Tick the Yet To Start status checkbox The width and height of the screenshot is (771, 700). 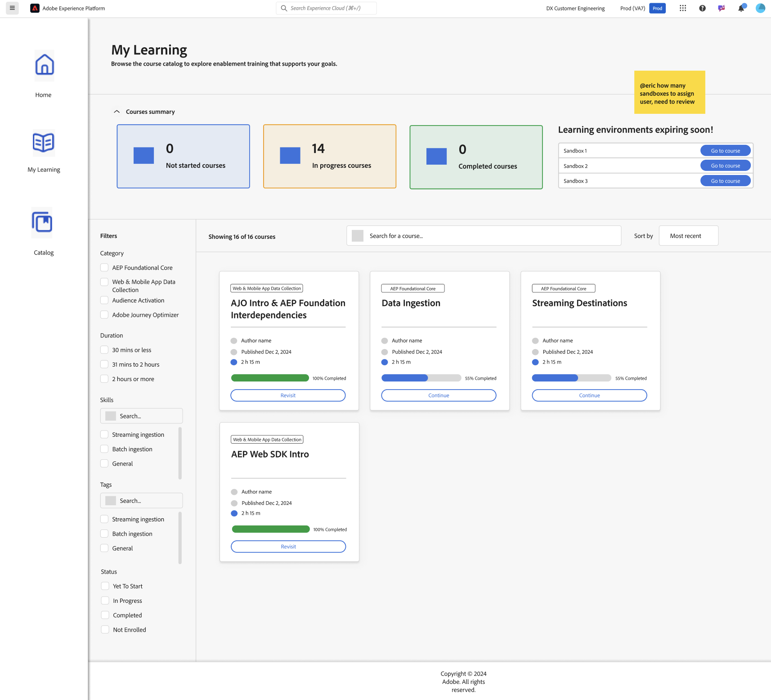pos(105,586)
